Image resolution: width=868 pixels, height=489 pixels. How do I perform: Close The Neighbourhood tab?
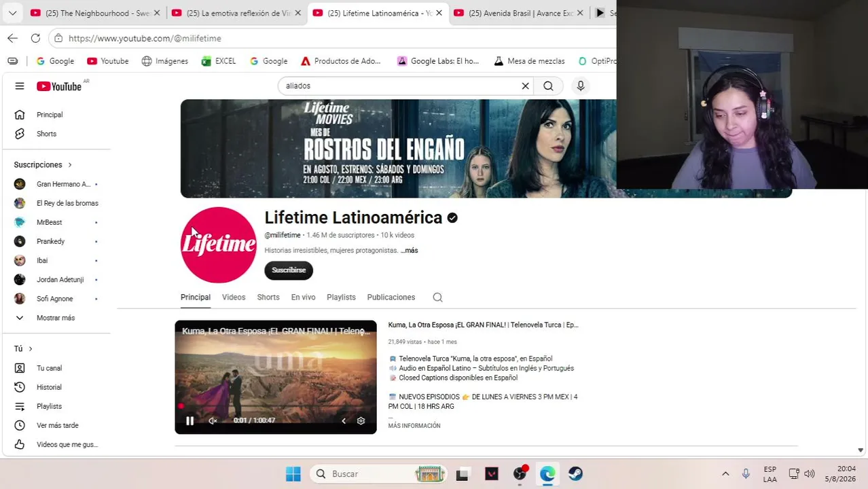point(157,13)
